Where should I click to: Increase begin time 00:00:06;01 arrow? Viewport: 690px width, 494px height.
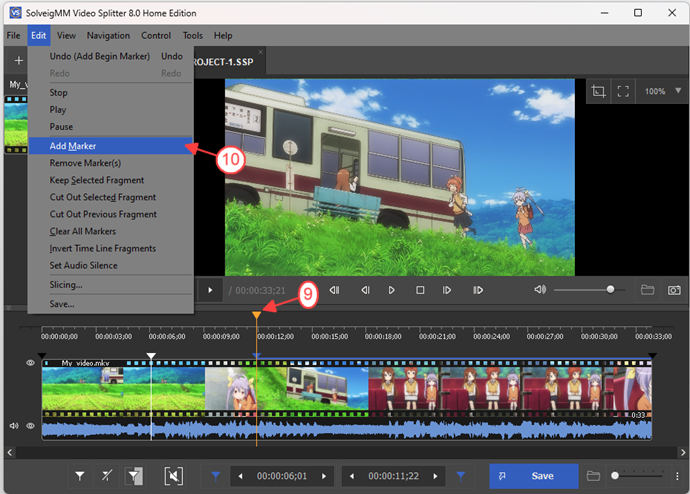(x=324, y=476)
